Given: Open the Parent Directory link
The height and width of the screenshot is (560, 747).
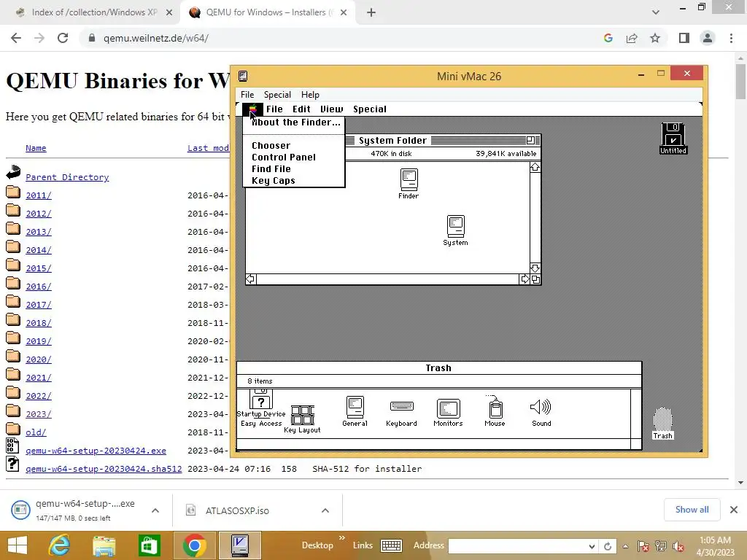Looking at the screenshot, I should (67, 177).
